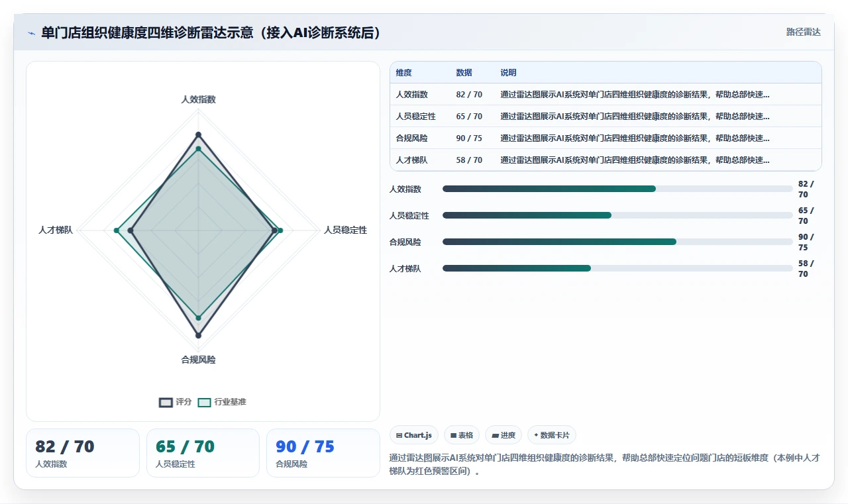The height and width of the screenshot is (504, 848).
Task: Open the 82 / 70 人效指数 card
Action: coord(83,453)
